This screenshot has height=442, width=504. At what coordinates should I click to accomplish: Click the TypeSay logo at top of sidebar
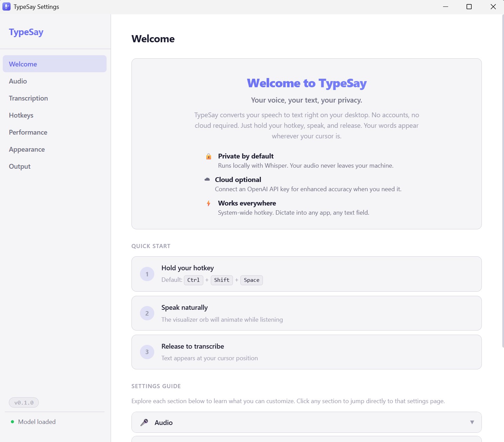click(26, 32)
